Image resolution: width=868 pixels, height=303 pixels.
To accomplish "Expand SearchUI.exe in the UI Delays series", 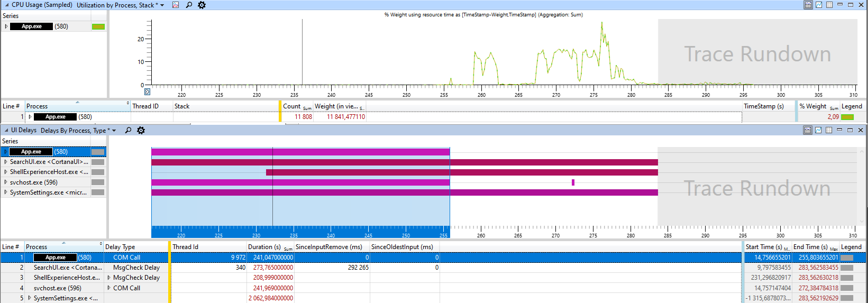I will 6,162.
